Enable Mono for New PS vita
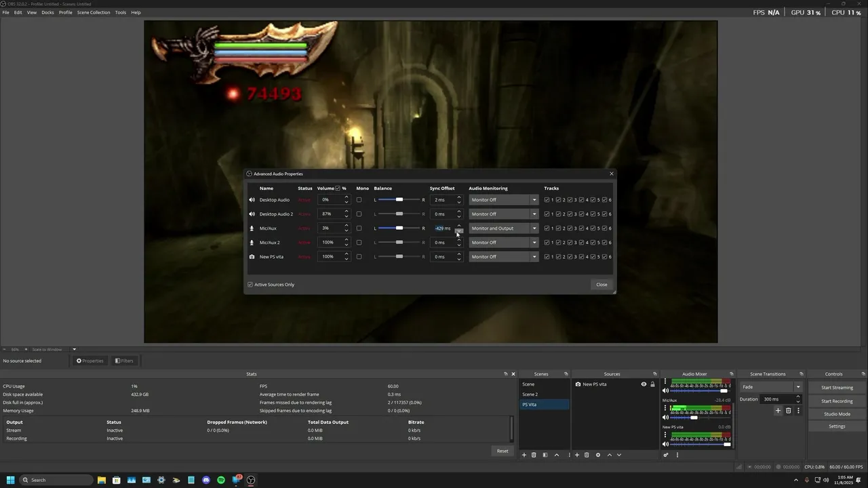Image resolution: width=868 pixels, height=488 pixels. pos(359,257)
